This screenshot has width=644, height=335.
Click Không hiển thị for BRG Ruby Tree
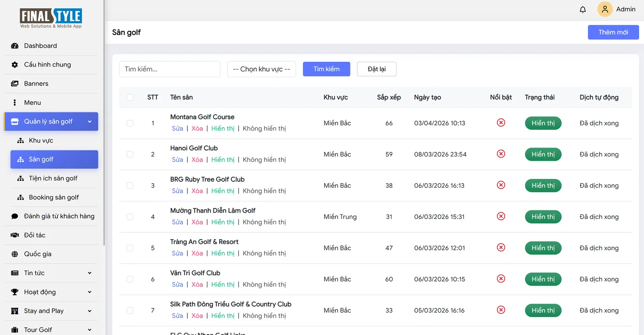pos(264,191)
